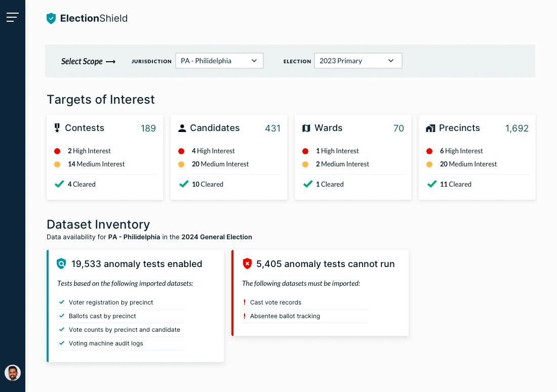
Task: Click the green checkmark beside 4 Cleared
Action: click(x=59, y=184)
